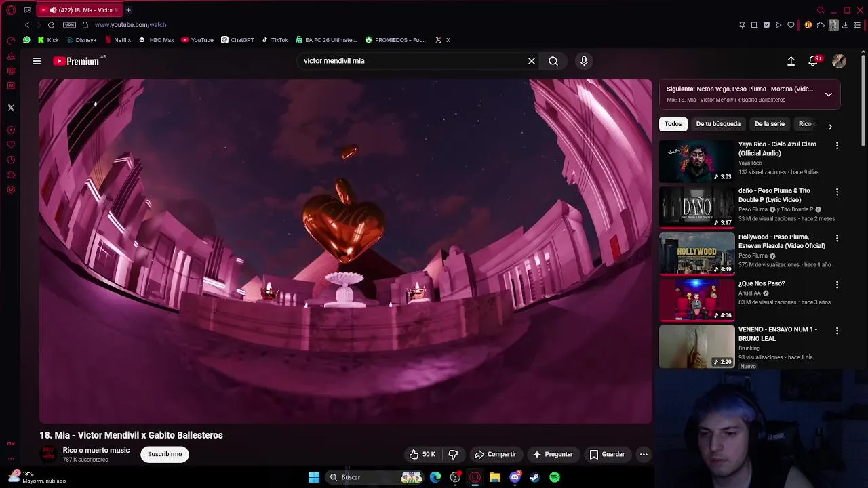Click the YouTube Premium logo
The height and width of the screenshot is (488, 868).
[x=76, y=61]
